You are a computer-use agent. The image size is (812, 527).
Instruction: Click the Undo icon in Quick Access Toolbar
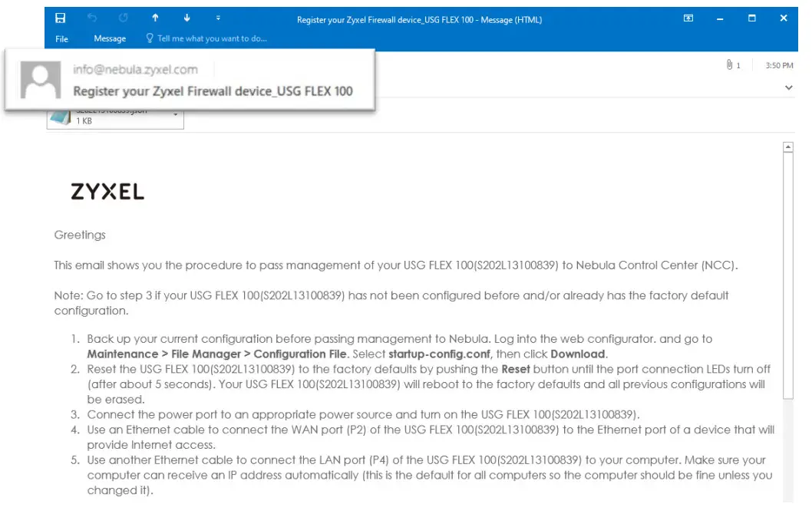92,18
